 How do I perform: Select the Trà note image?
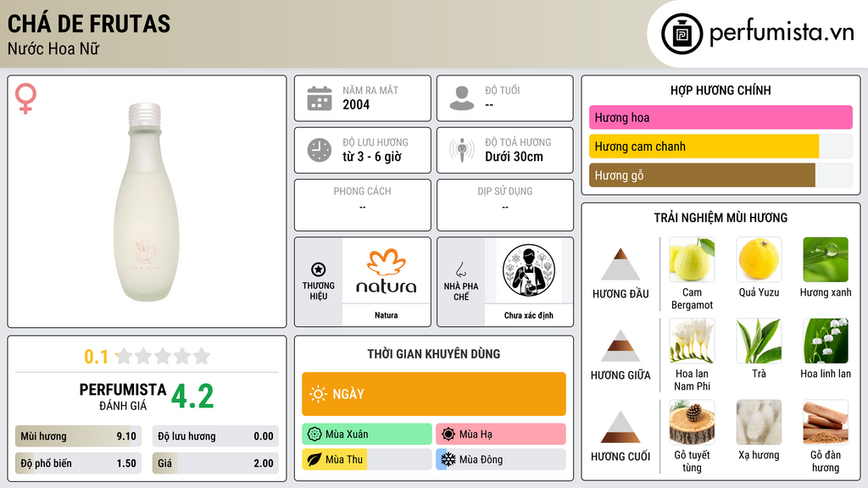(759, 341)
